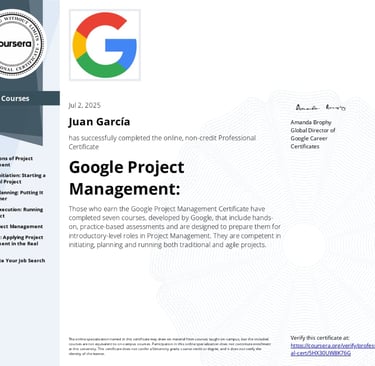Click the 'has successfully completed' line
Image resolution: width=375 pixels, height=366 pixels.
click(162, 142)
